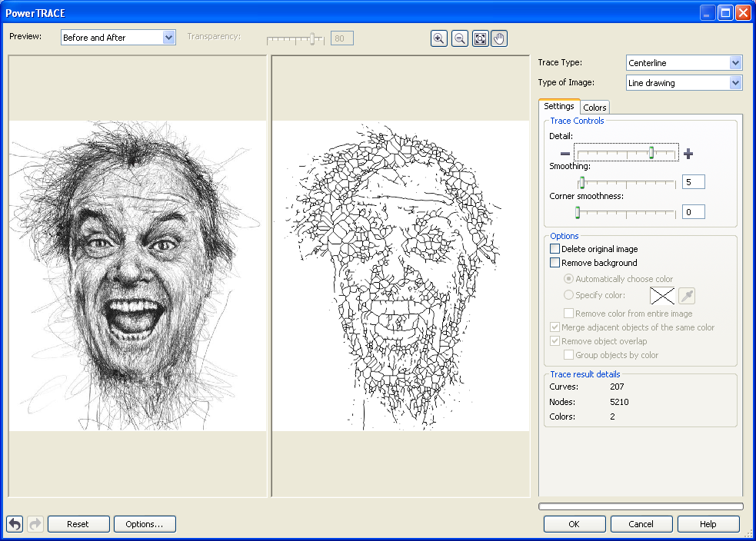Screen dimensions: 756x541
Task: Click the Nodes count value 5210
Action: click(x=619, y=402)
